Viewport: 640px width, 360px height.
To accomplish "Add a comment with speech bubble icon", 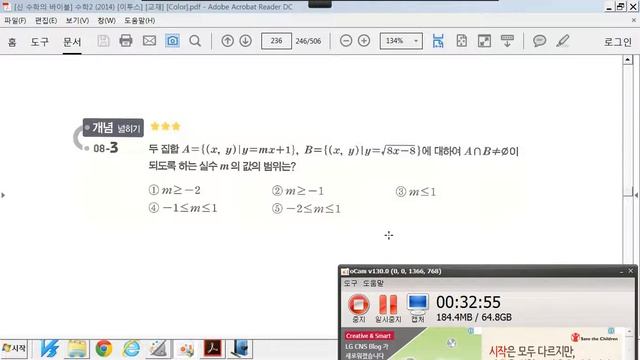I will [x=540, y=41].
